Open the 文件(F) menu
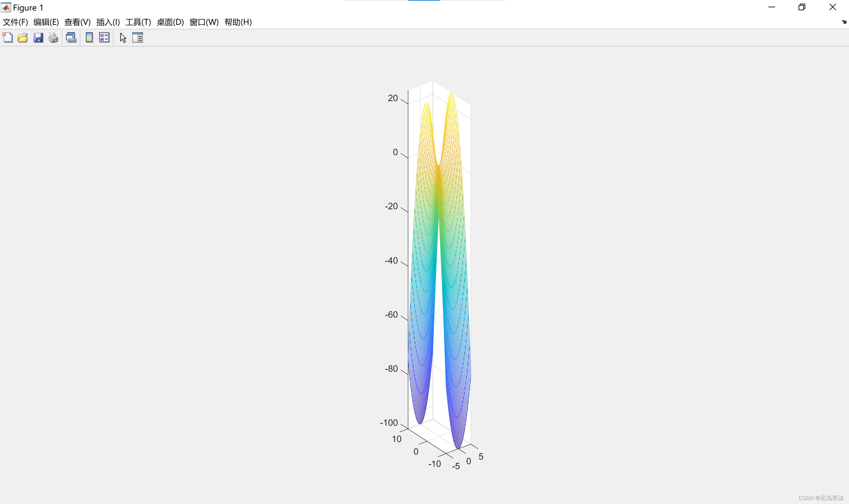 15,22
